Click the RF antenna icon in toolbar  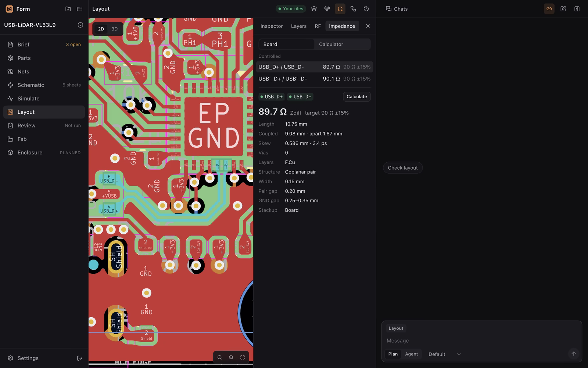tap(327, 9)
